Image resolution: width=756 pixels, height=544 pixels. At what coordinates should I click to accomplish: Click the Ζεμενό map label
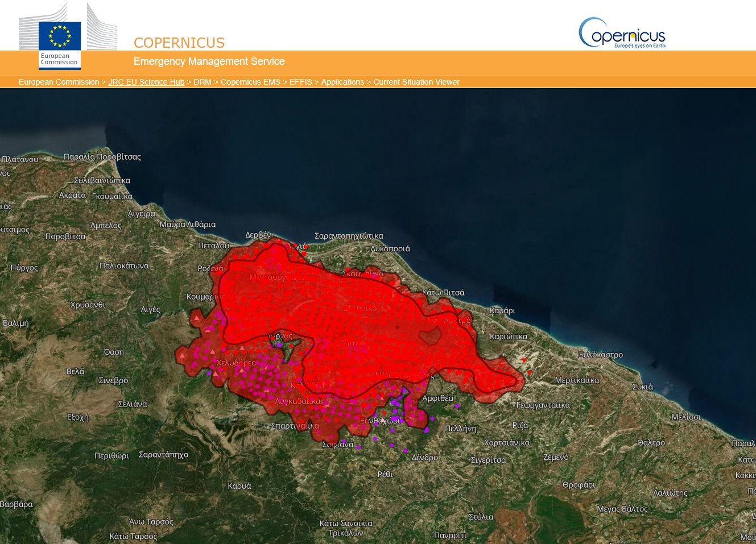click(x=555, y=457)
